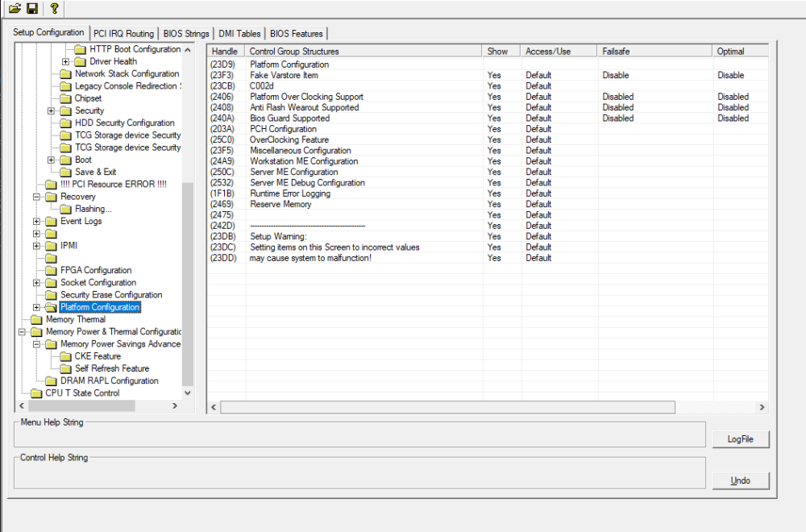Collapse Memory Power Savings Advanced node
Viewport: 806px width, 532px height.
click(36, 344)
